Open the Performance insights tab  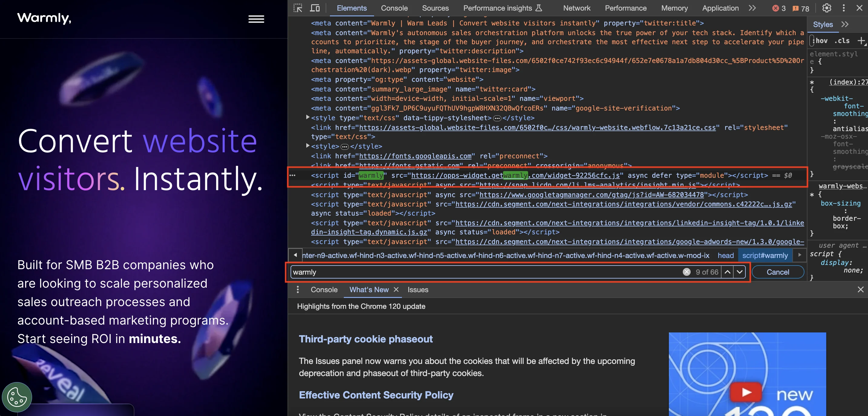(x=502, y=8)
